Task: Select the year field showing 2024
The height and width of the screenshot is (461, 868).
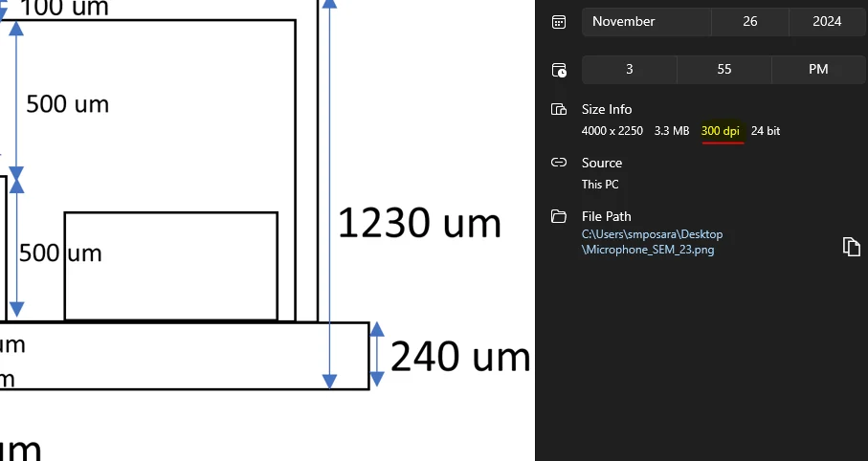Action: click(827, 22)
